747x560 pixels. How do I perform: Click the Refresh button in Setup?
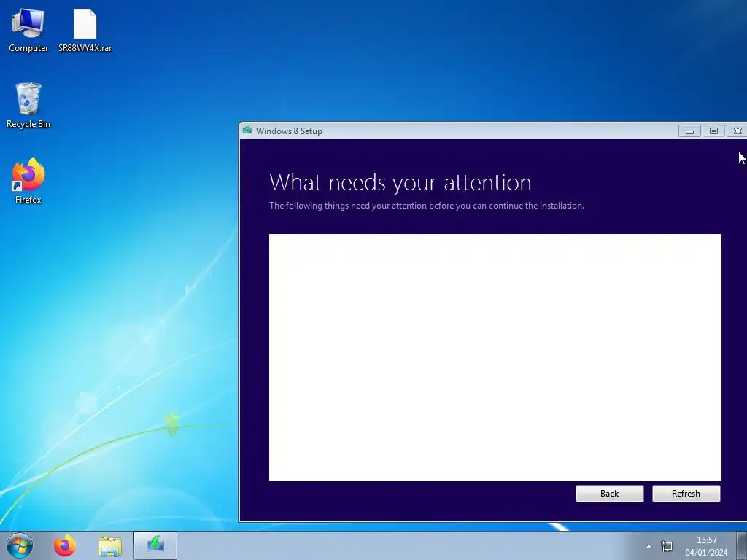686,494
